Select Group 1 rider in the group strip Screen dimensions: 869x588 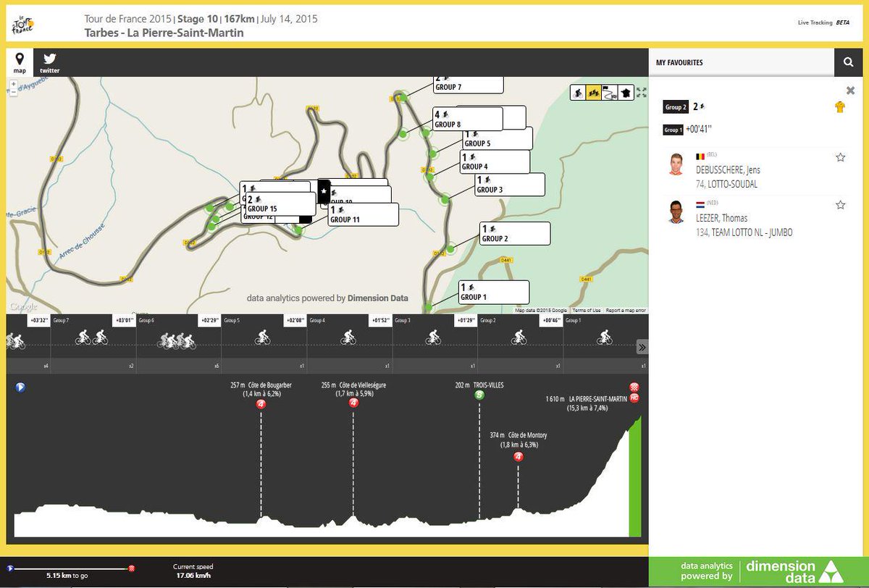click(605, 337)
